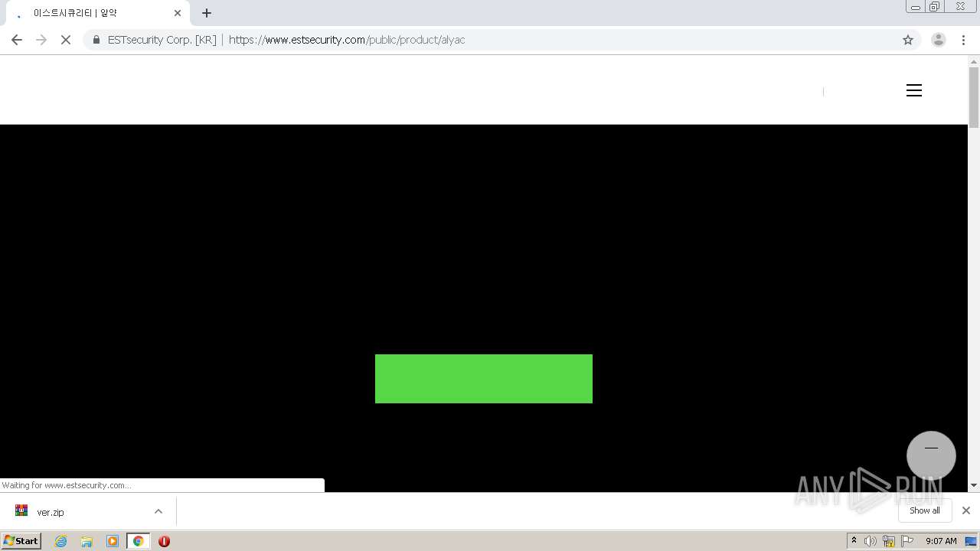Minimize the Chrome window
980x551 pixels.
click(916, 7)
